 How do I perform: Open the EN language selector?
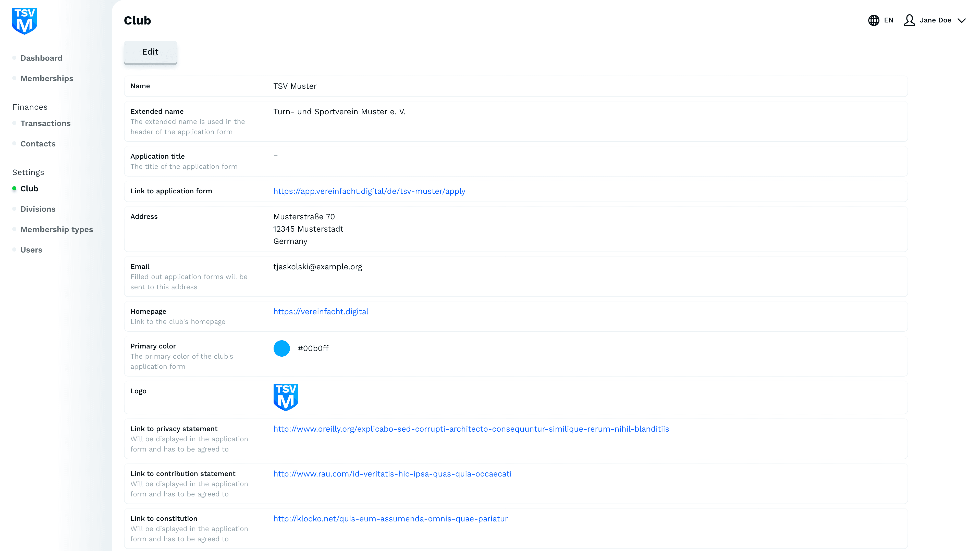point(888,20)
